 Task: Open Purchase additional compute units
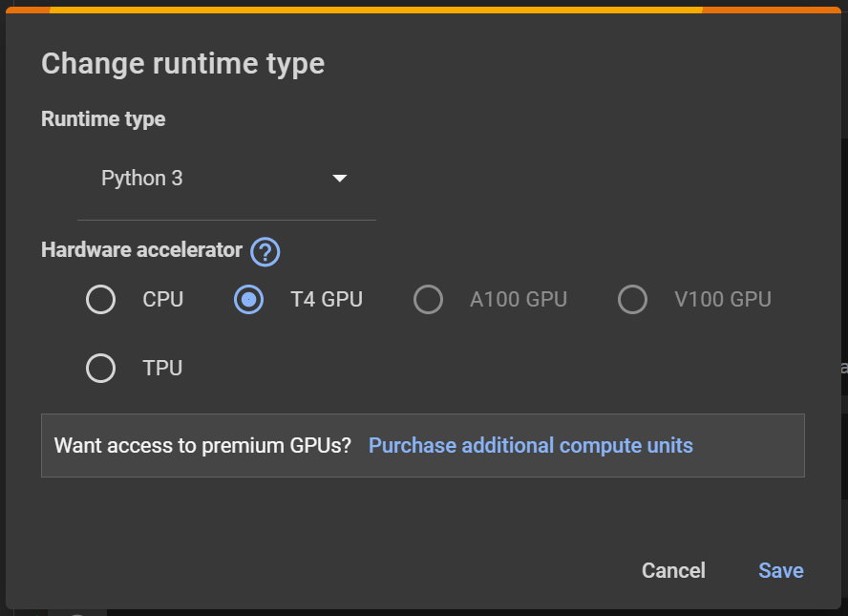point(530,445)
